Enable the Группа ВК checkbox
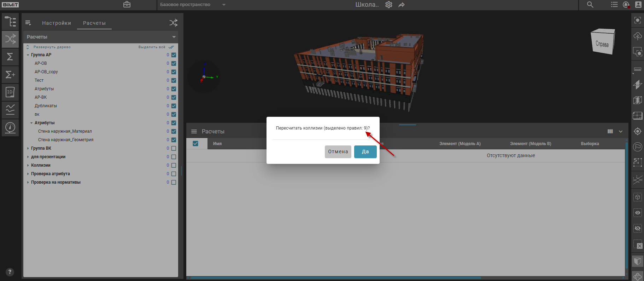 tap(174, 148)
